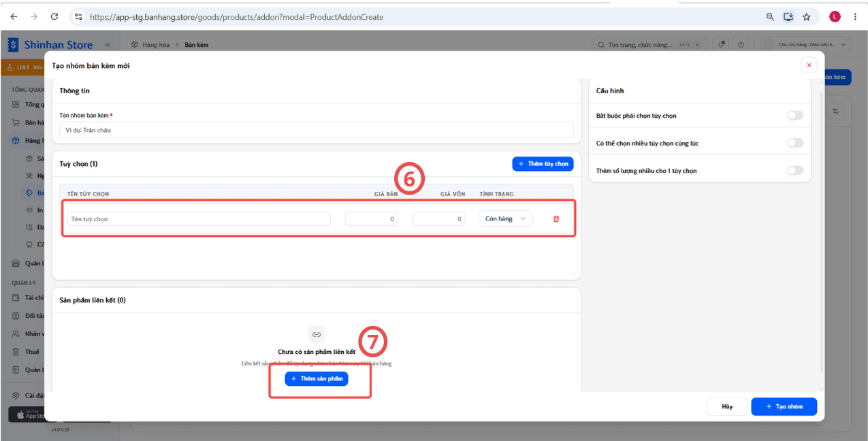Toggle Bắt buộc phải chọn tùy chọn switch
Image resolution: width=868 pixels, height=441 pixels.
[795, 116]
